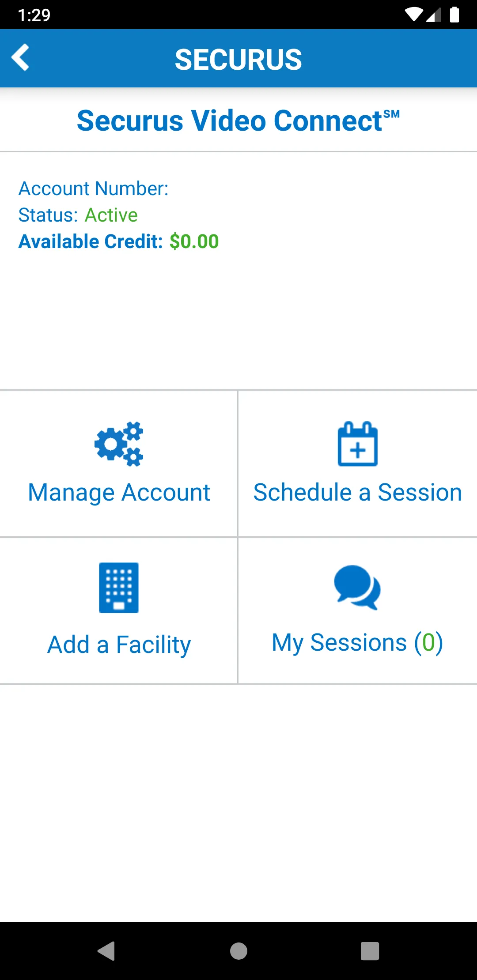Tap the Manage Account label
The image size is (477, 980).
pos(119,493)
